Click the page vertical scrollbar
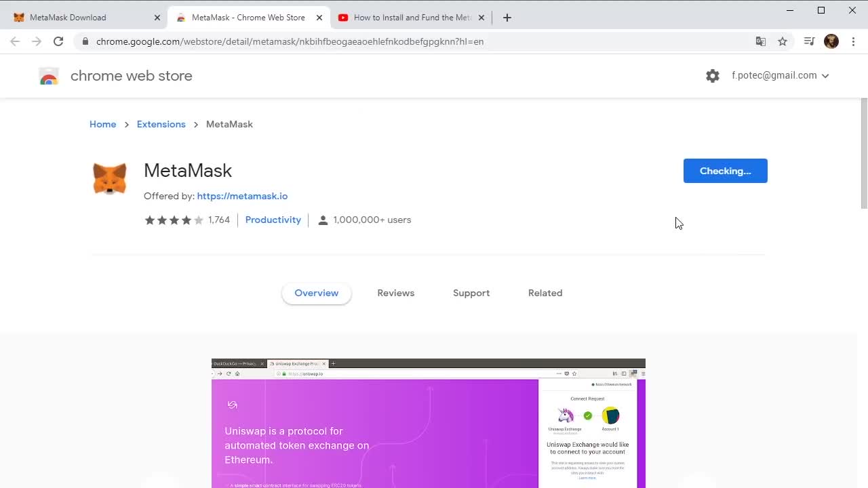Viewport: 868px width, 488px height. point(864,154)
